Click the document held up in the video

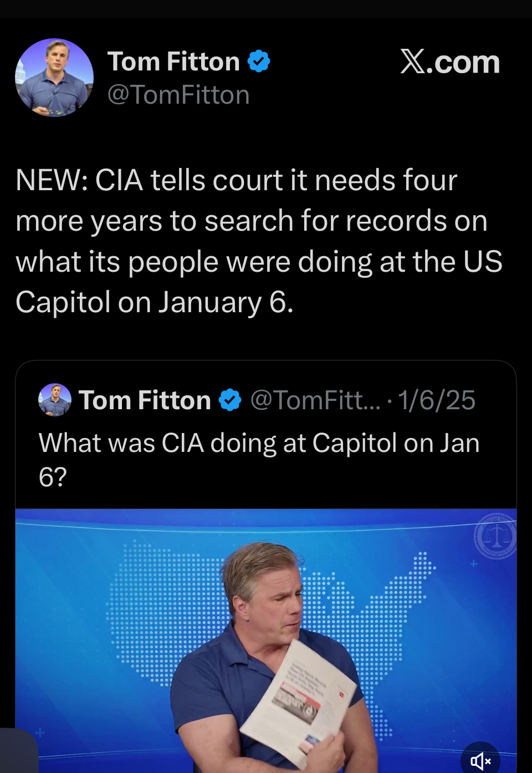[299, 699]
